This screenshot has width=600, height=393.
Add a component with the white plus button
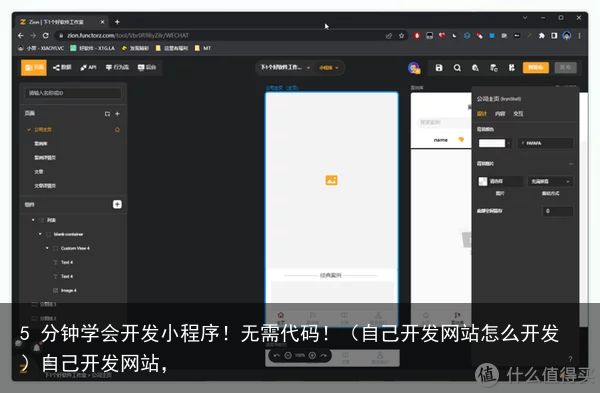pos(117,204)
